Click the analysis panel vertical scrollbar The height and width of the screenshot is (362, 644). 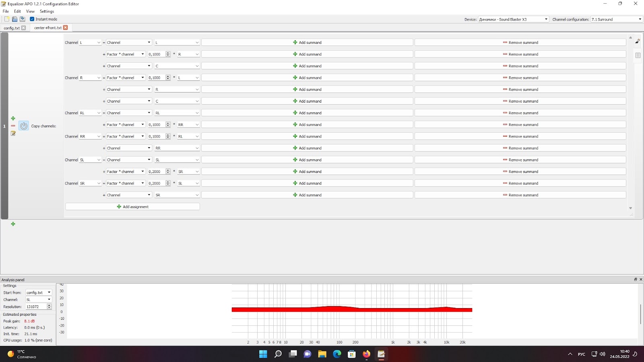click(640, 314)
